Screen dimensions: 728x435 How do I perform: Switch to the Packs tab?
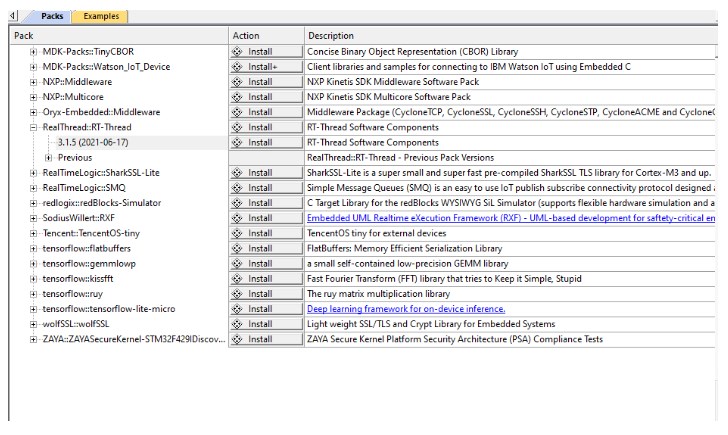(51, 16)
